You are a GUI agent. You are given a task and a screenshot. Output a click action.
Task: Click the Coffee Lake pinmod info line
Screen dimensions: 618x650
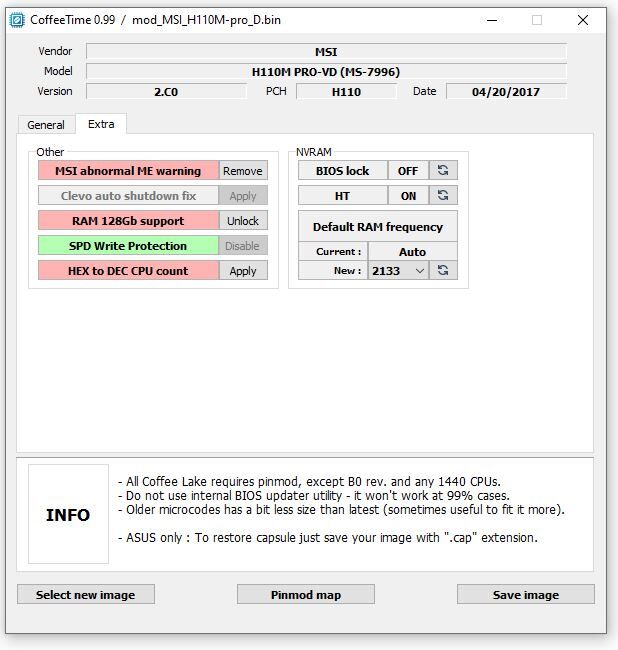pos(309,482)
